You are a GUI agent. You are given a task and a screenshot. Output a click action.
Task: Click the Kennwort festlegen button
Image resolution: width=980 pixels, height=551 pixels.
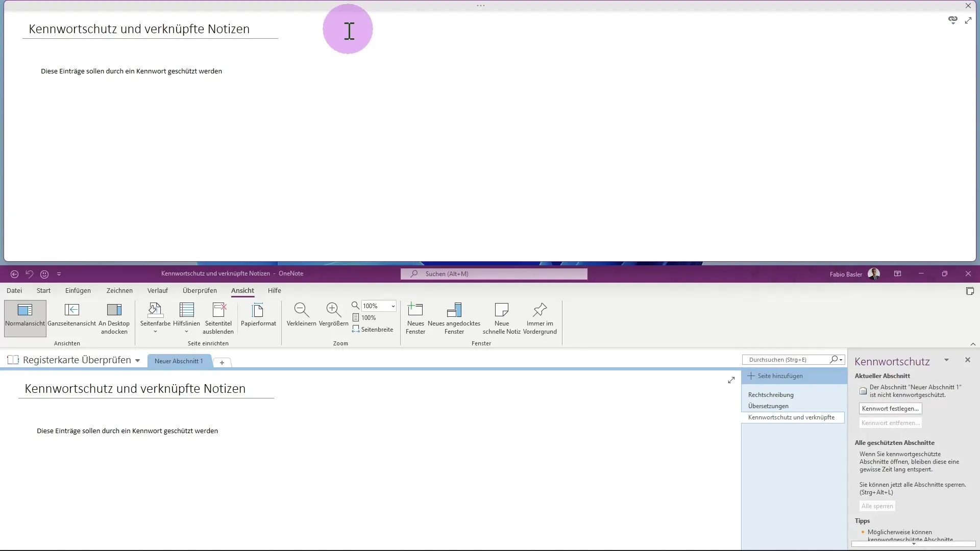point(890,409)
